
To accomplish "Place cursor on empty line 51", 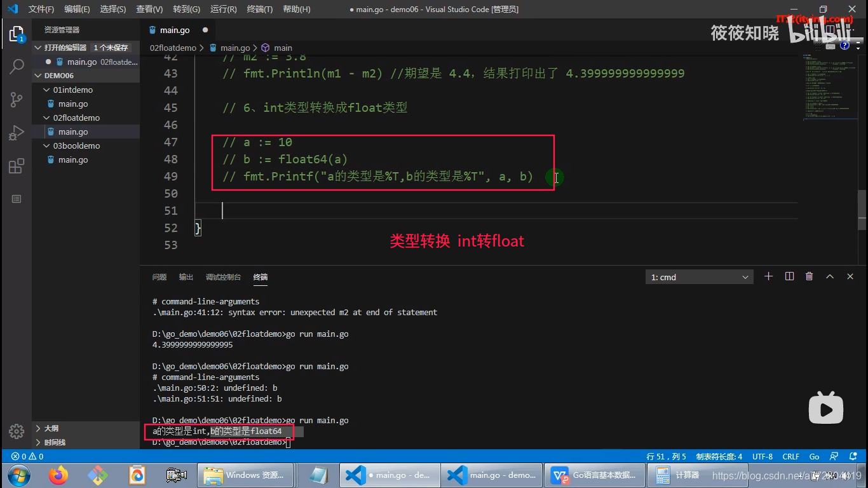I will coord(496,210).
